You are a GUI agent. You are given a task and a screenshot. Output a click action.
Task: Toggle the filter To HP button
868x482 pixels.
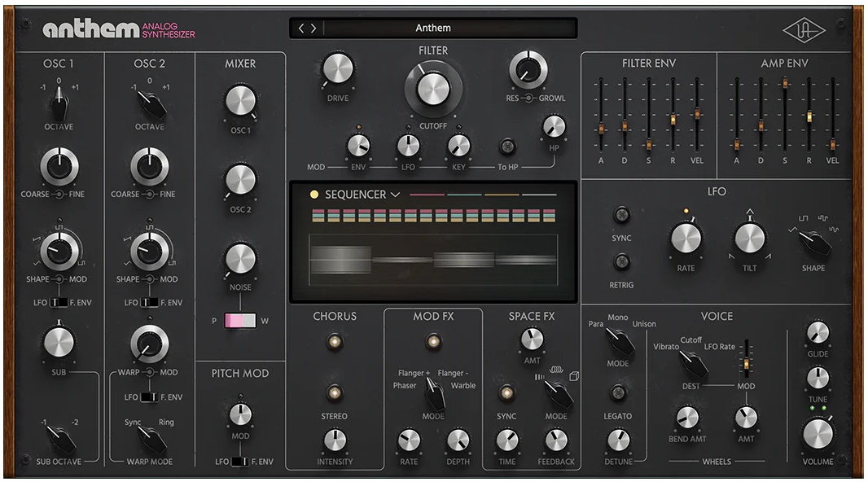[x=507, y=147]
